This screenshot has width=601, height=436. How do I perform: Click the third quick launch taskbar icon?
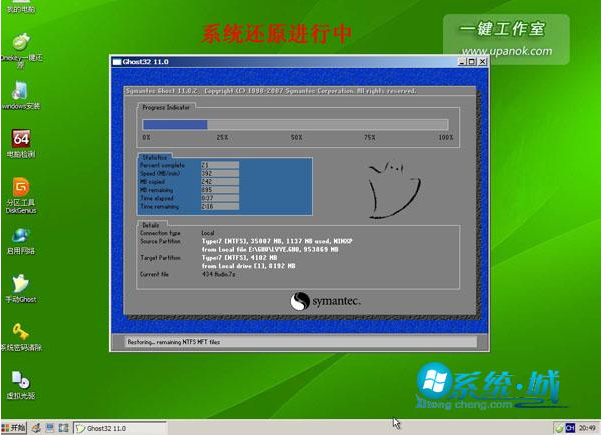tap(63, 428)
